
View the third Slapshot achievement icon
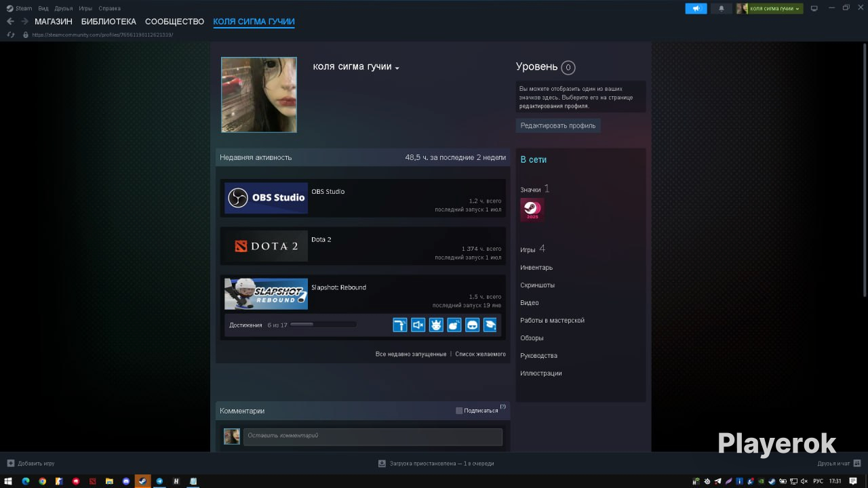tap(436, 325)
